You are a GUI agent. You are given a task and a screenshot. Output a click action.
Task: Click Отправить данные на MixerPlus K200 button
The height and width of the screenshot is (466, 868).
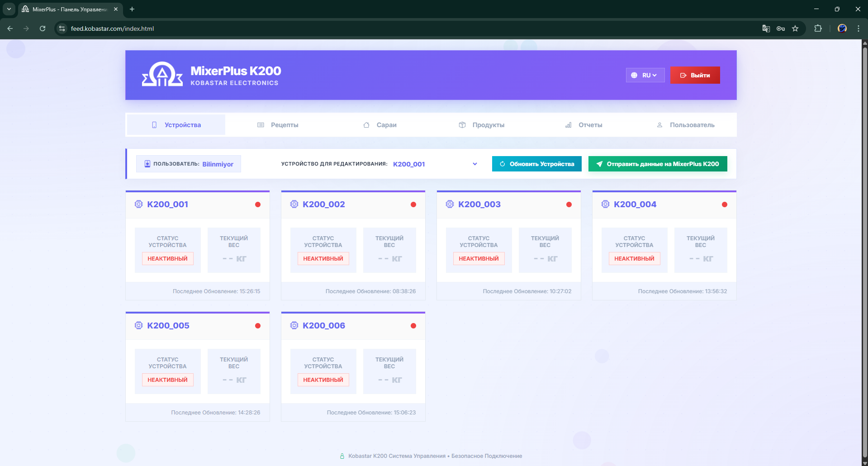(x=657, y=164)
